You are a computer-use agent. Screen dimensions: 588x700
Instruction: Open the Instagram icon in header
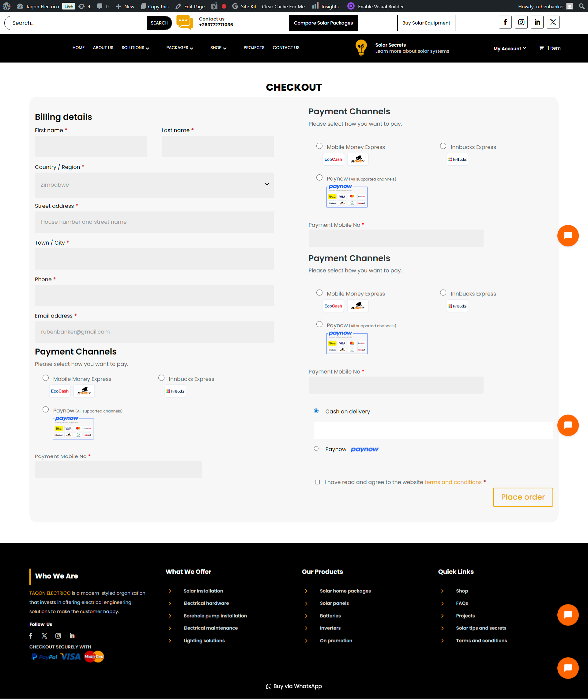[521, 22]
